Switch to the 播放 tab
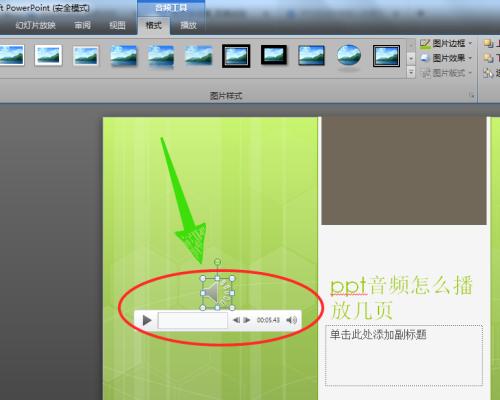This screenshot has width=500, height=400. (188, 25)
